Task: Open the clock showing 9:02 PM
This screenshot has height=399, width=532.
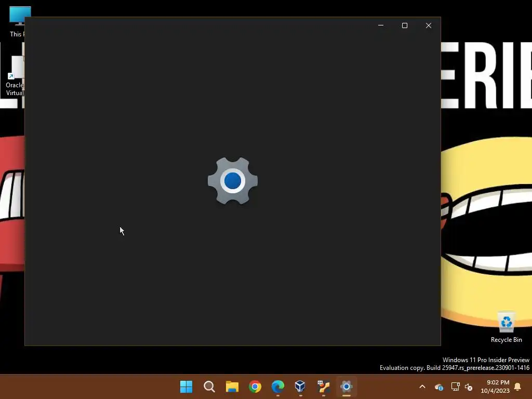Action: (495, 387)
